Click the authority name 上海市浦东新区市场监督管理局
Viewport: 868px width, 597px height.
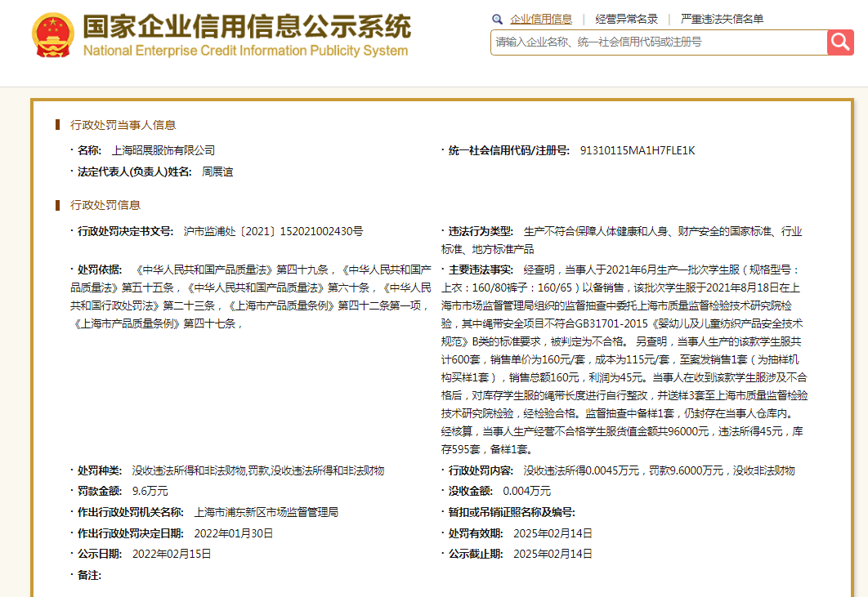coord(266,512)
